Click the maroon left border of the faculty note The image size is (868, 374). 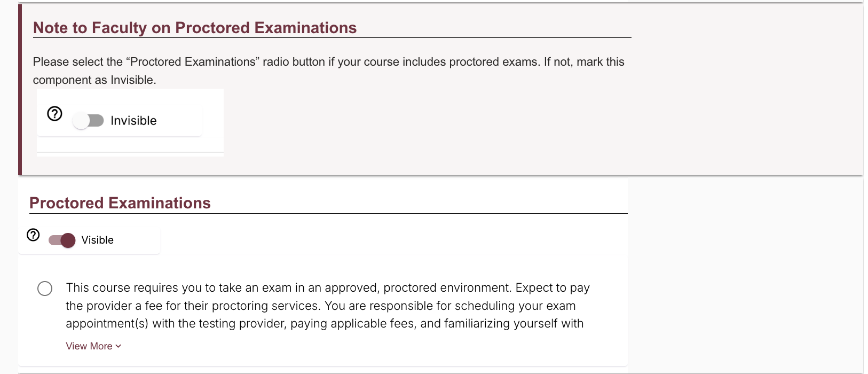point(20,90)
